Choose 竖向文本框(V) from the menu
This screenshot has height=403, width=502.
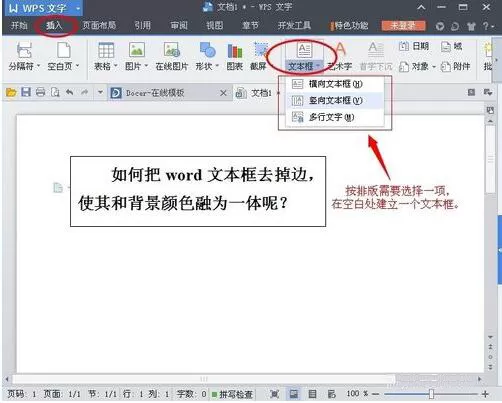pyautogui.click(x=335, y=100)
